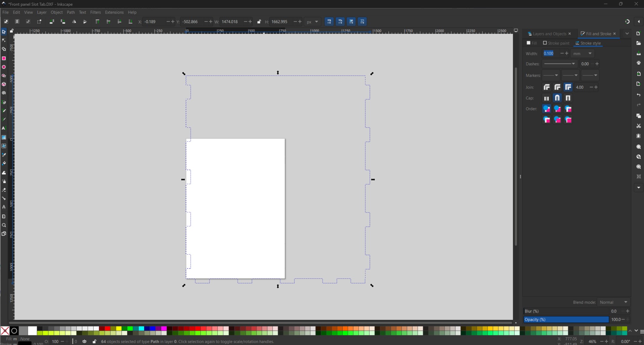Open the px units dropdown
The image size is (644, 345).
[x=313, y=21]
